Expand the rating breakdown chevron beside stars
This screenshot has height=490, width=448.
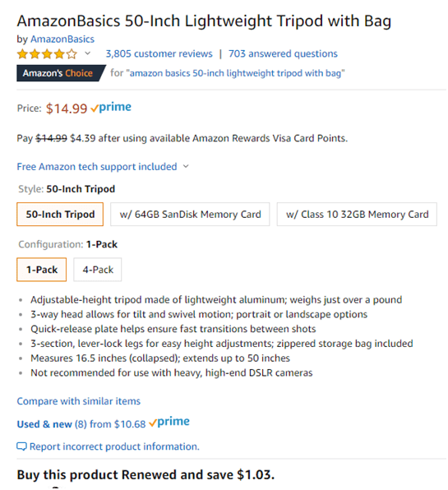pyautogui.click(x=88, y=53)
